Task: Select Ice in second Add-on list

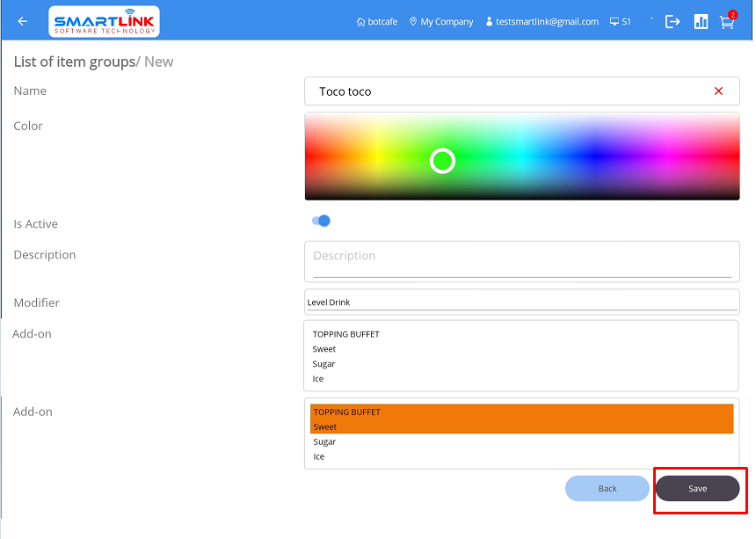Action: click(319, 456)
